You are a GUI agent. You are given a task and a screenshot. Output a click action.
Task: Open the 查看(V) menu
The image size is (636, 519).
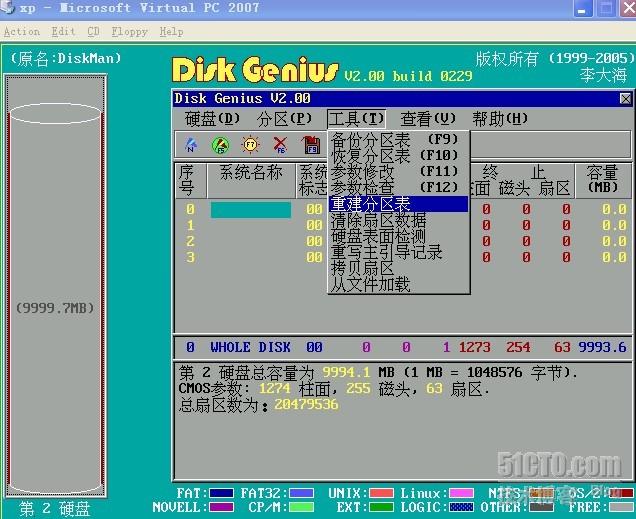click(428, 119)
